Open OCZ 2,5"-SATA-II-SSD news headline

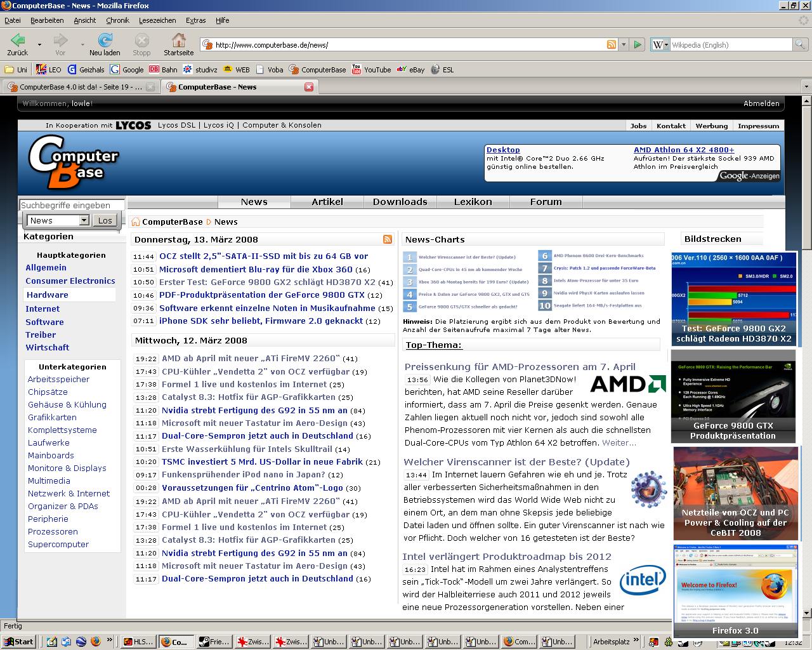coord(263,256)
